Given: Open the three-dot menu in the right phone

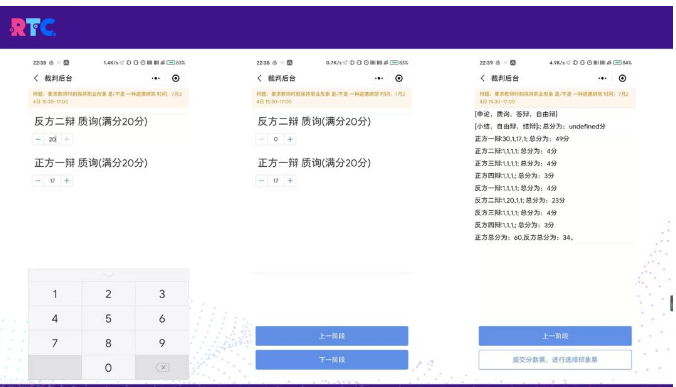Looking at the screenshot, I should tap(602, 78).
